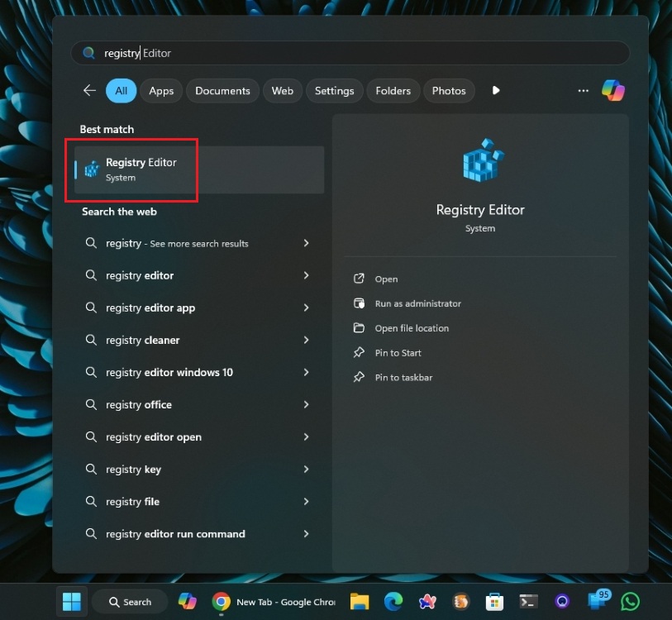
Task: Expand the 'registry - See more search results' arrow
Action: tap(306, 243)
